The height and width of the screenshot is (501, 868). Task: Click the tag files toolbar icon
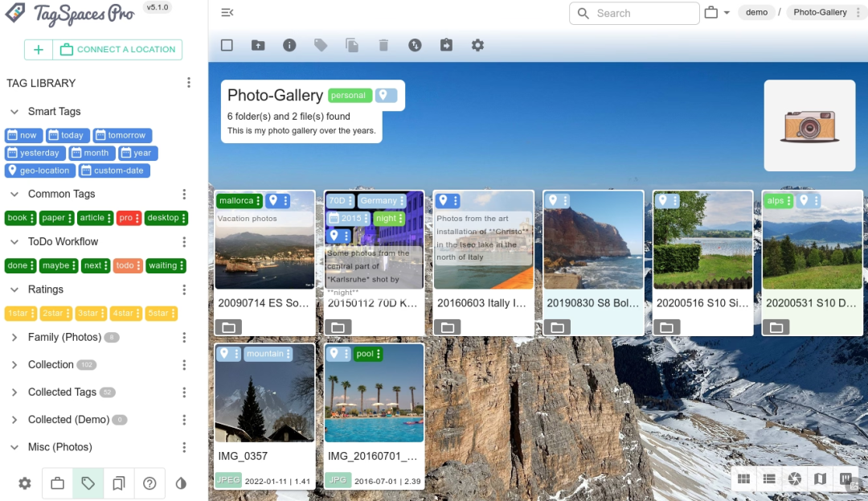point(321,45)
